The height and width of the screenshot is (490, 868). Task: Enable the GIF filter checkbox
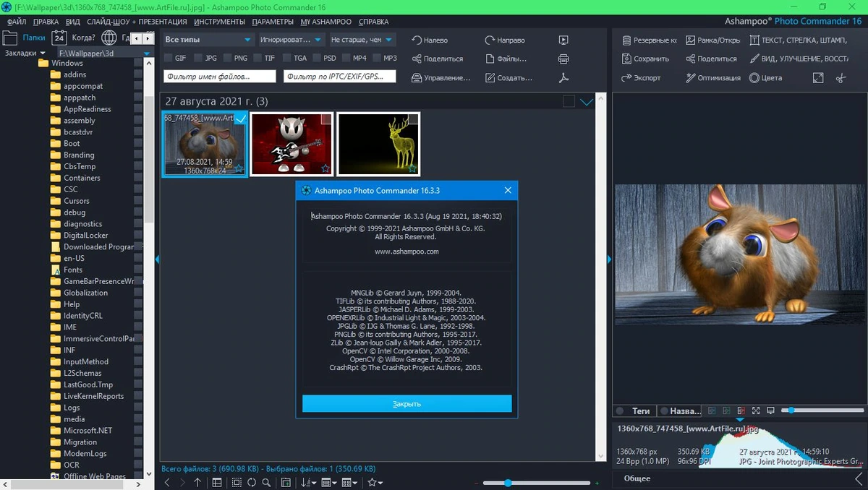(168, 58)
